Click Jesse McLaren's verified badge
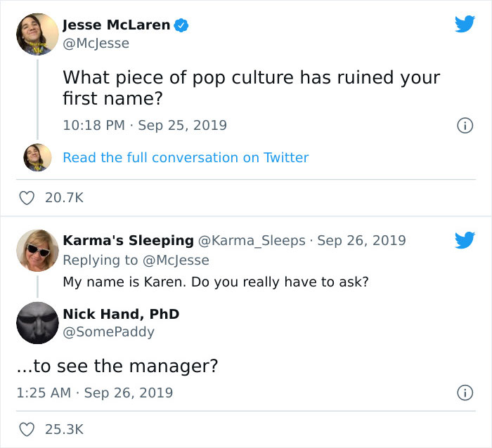This screenshot has height=448, width=492. [181, 25]
